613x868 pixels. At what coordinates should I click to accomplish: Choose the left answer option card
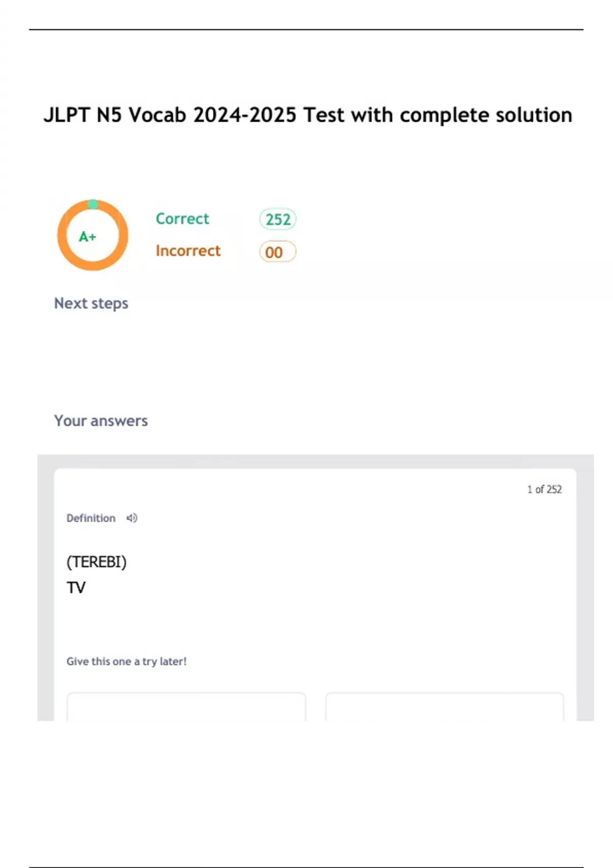coord(186,706)
